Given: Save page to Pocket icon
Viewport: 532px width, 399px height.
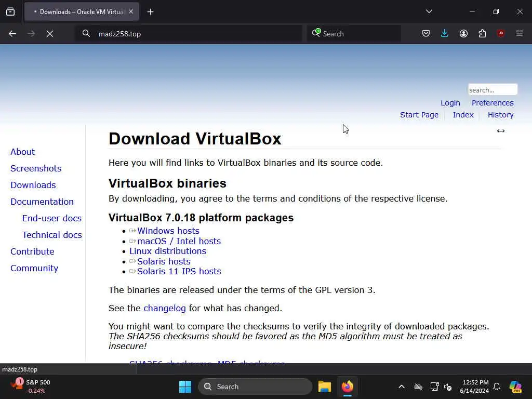Looking at the screenshot, I should 426,33.
